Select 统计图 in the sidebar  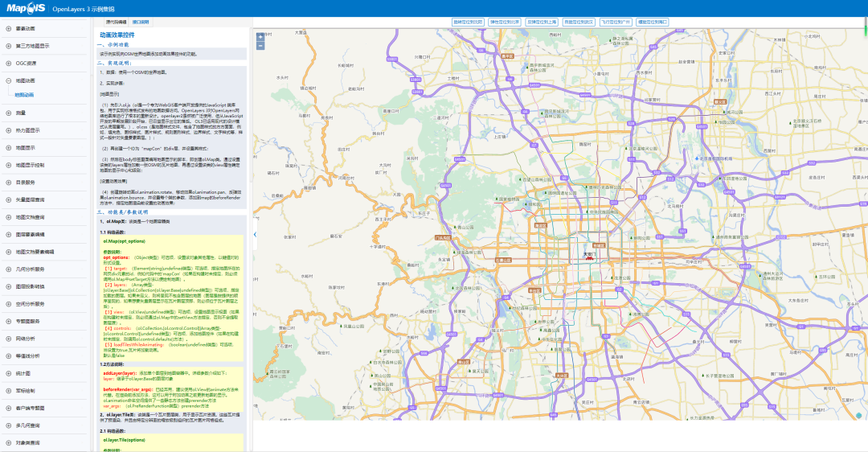pyautogui.click(x=23, y=373)
